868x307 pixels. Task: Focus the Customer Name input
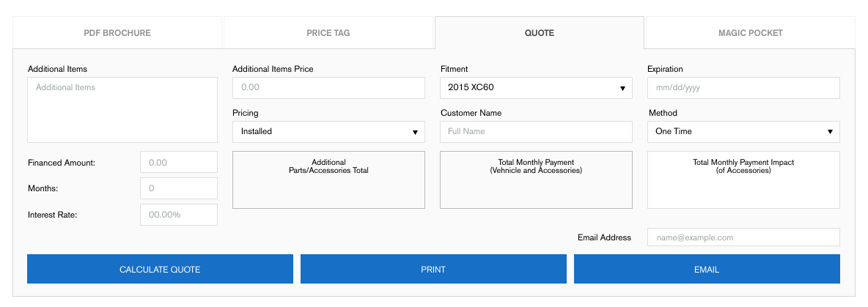tap(535, 132)
